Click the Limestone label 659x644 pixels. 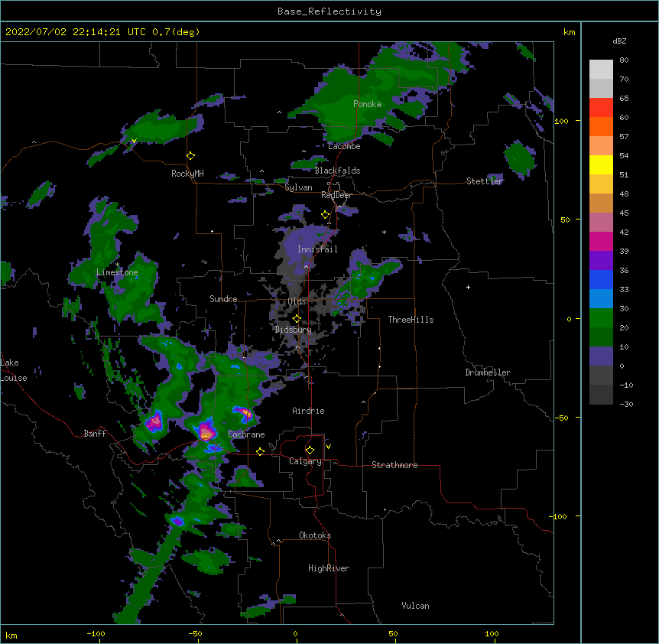(117, 272)
